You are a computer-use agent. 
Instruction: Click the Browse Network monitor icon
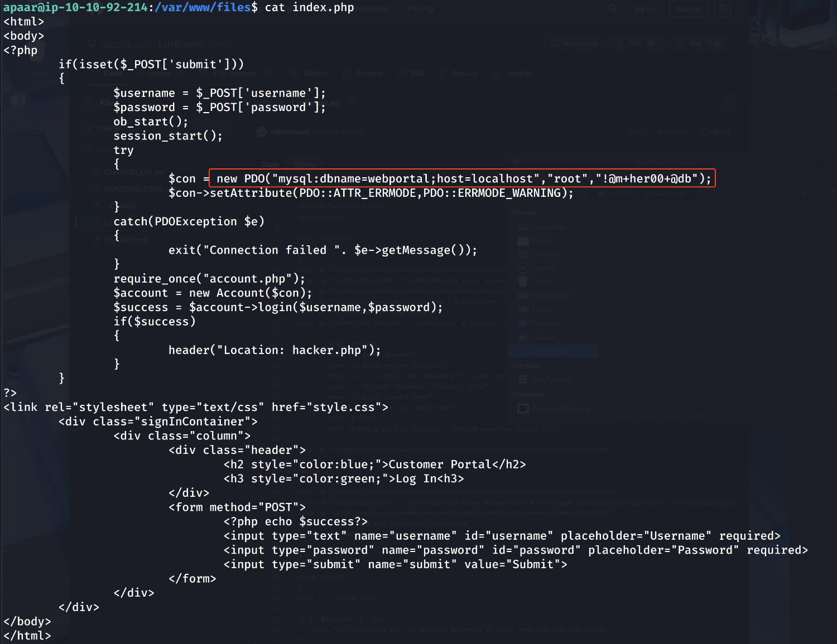pos(523,409)
